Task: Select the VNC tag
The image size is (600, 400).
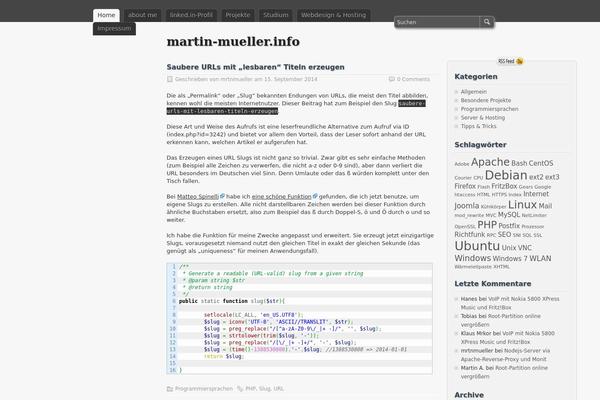Action: [525, 248]
